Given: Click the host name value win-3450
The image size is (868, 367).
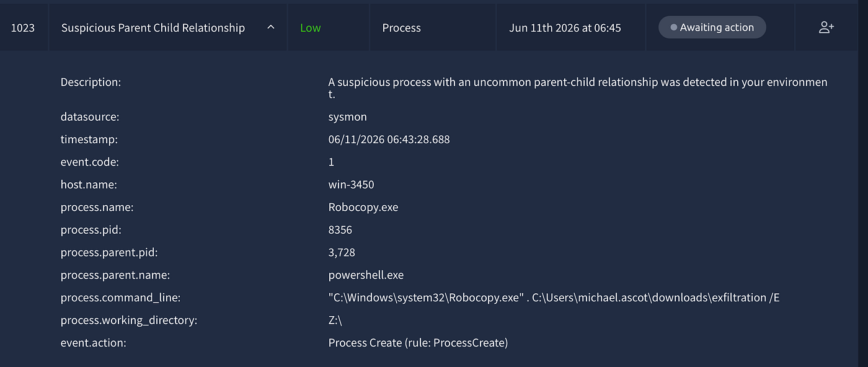Looking at the screenshot, I should click(x=351, y=185).
